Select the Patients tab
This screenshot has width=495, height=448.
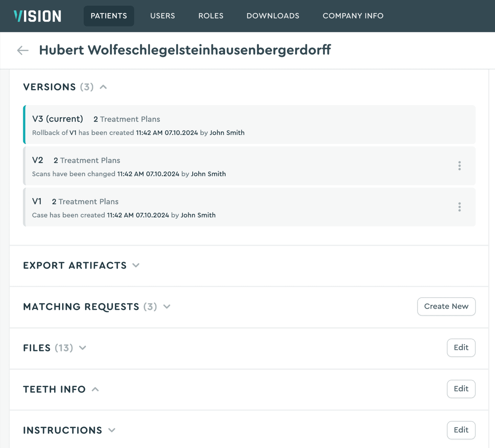click(109, 16)
